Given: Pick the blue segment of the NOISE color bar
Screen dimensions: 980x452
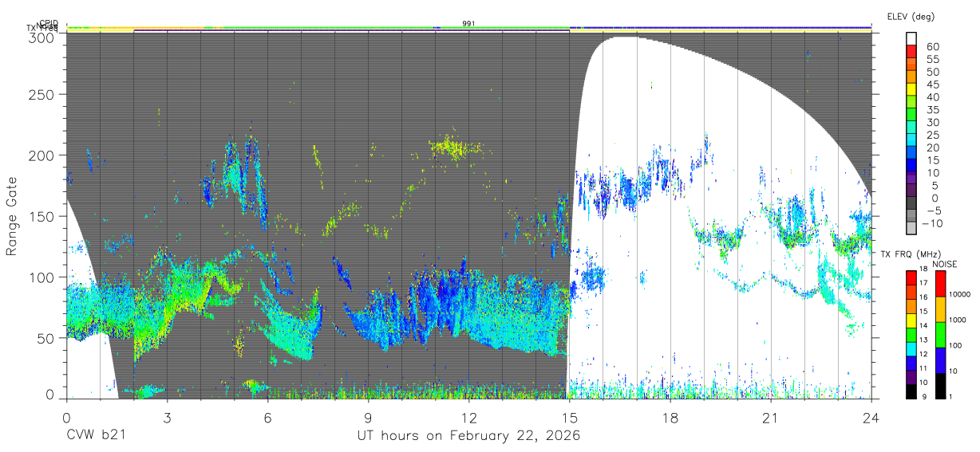Looking at the screenshot, I should tap(941, 360).
